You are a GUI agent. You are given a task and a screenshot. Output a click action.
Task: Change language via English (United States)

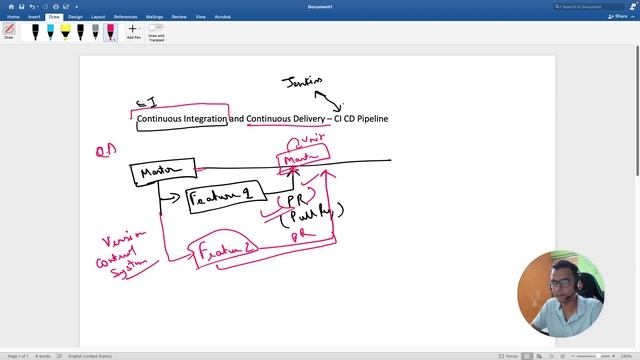[x=90, y=356]
